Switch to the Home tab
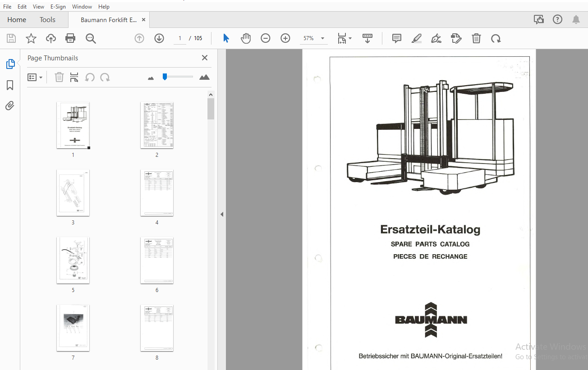The image size is (588, 370). [17, 20]
